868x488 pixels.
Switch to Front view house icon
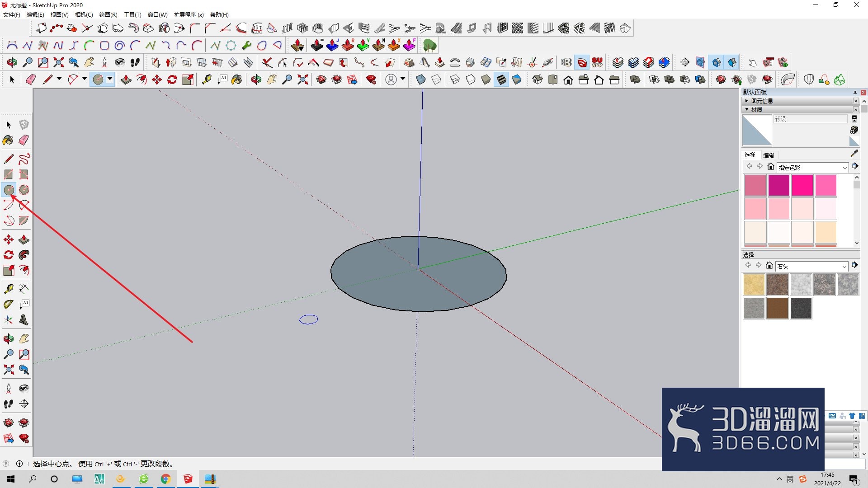coord(568,80)
